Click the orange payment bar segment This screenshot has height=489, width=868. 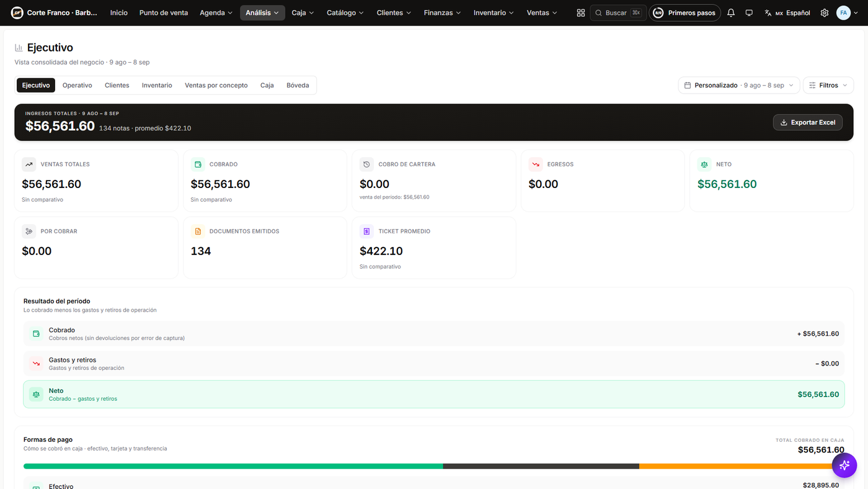click(742, 466)
